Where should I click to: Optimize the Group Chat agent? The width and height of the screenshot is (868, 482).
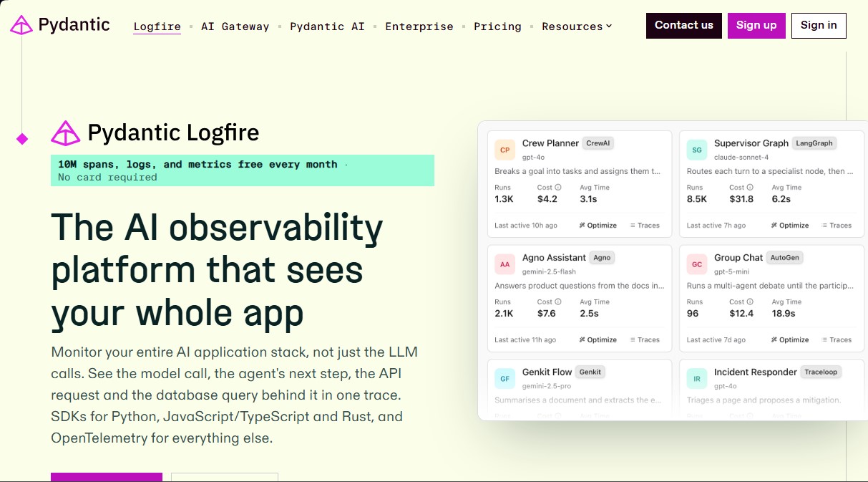[x=790, y=340]
